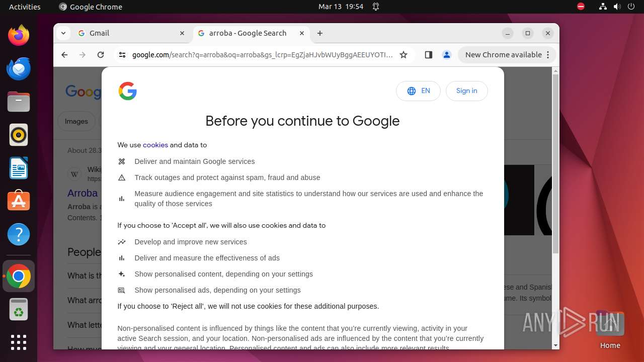Close the Gmail tab

click(182, 33)
